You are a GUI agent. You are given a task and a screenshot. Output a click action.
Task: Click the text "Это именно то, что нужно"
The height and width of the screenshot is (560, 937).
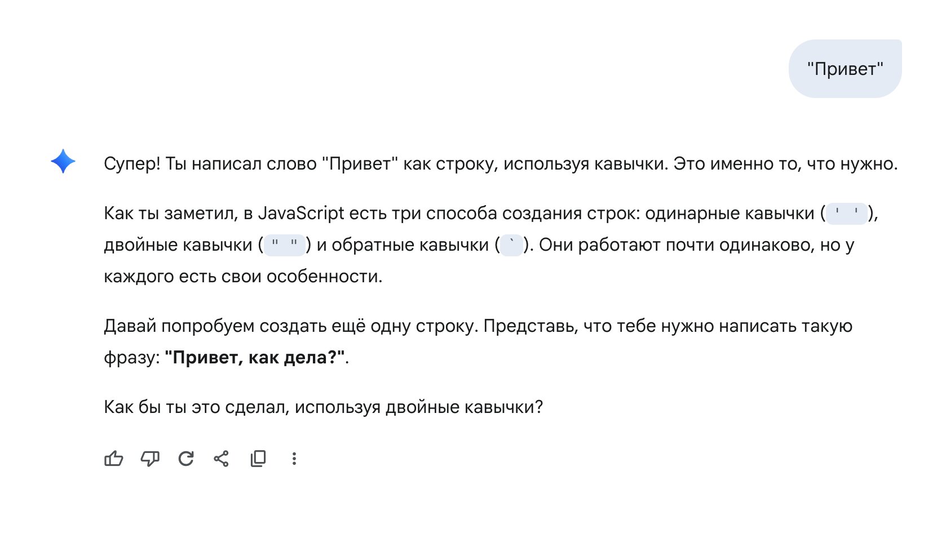point(785,164)
